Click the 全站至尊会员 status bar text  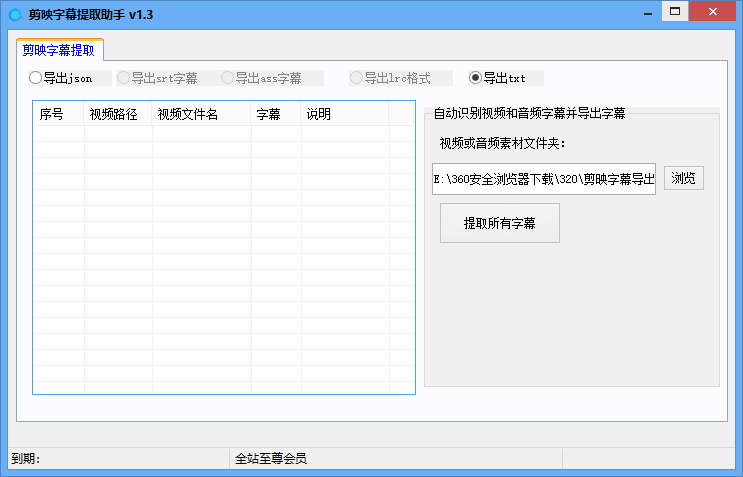pos(271,459)
